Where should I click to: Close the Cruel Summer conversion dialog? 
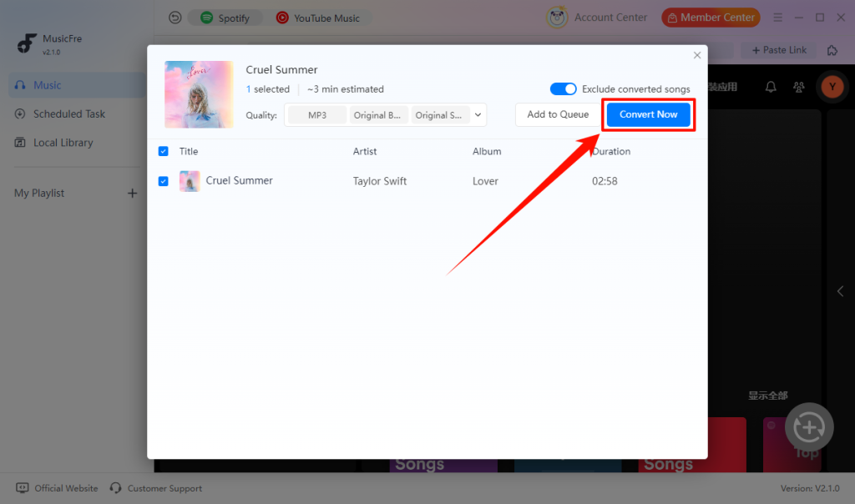[697, 55]
